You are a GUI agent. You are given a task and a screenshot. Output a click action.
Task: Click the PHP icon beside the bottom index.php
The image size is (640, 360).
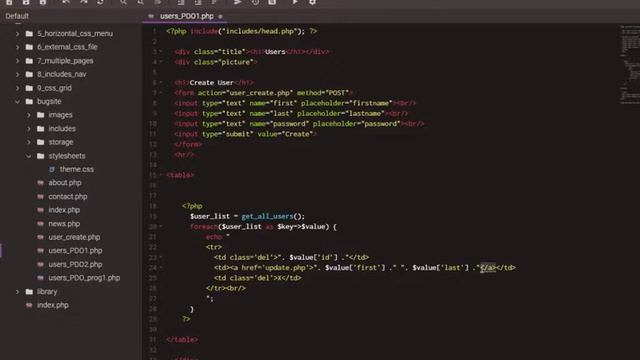[x=29, y=305]
